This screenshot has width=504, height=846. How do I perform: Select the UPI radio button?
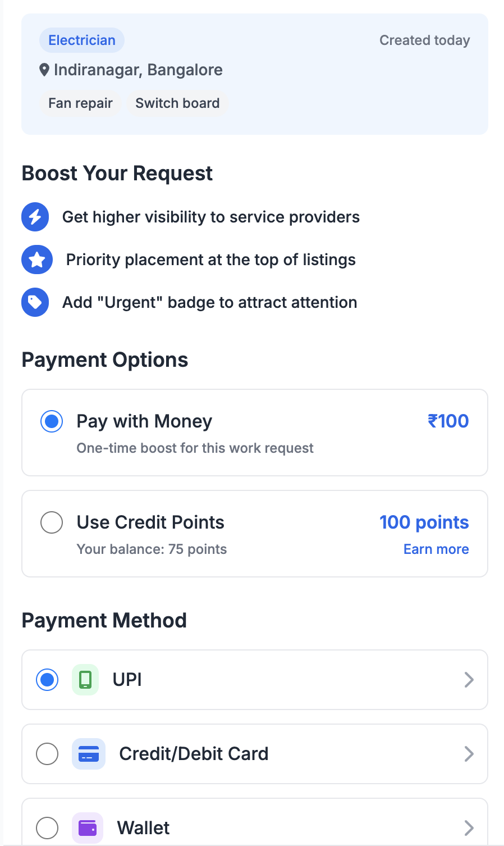click(x=47, y=680)
